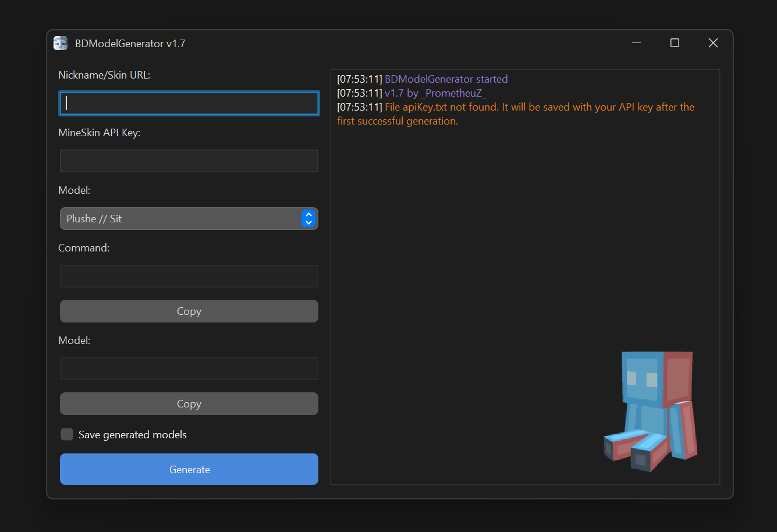777x532 pixels.
Task: Focus the Nickname/Skin URL input field
Action: click(x=189, y=103)
